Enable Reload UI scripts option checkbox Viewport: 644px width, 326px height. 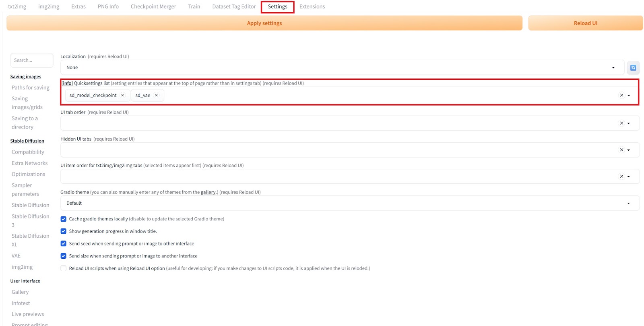pos(64,268)
